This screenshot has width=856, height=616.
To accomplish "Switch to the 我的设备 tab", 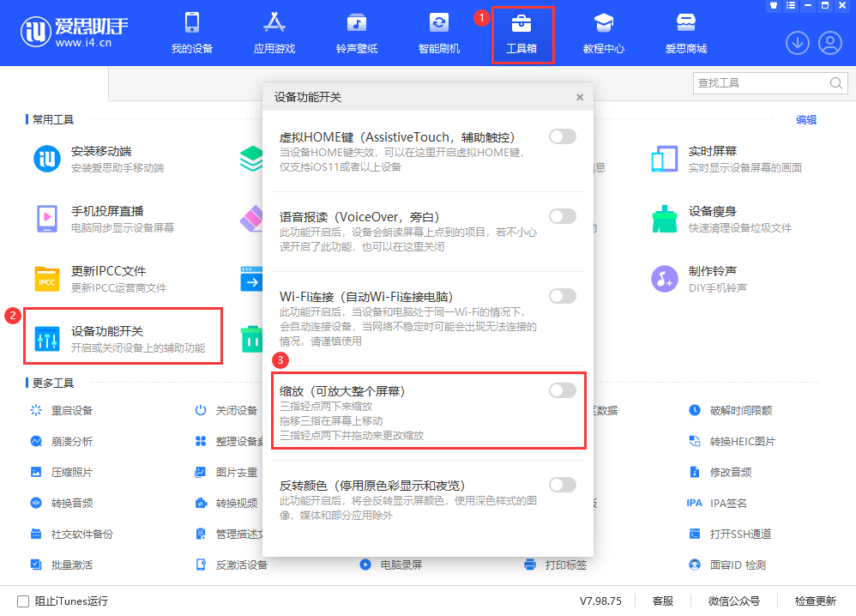I will [x=191, y=33].
